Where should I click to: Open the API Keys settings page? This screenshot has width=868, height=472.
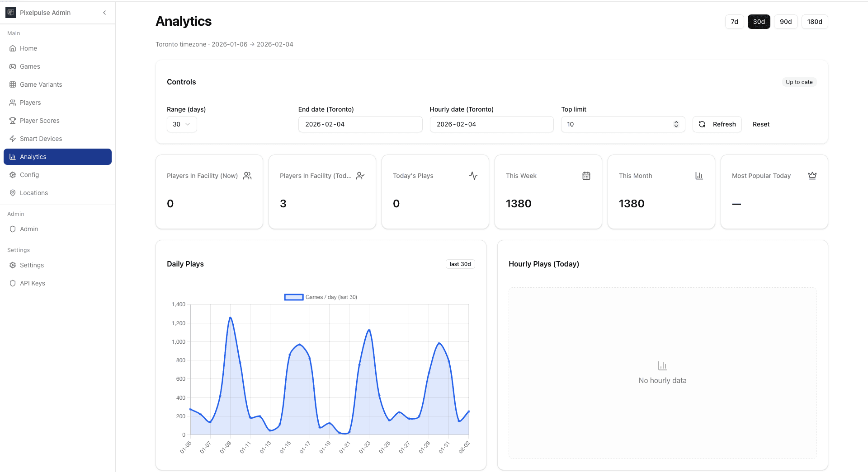point(33,283)
